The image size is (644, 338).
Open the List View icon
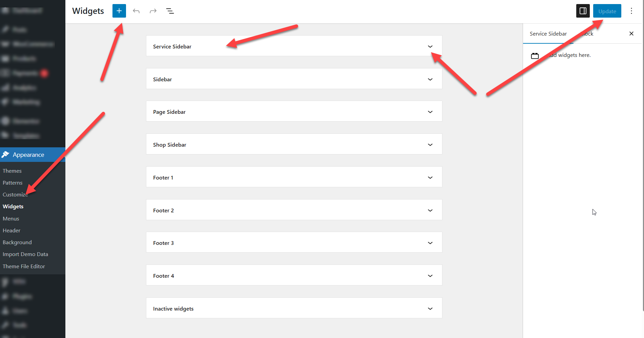tap(170, 11)
